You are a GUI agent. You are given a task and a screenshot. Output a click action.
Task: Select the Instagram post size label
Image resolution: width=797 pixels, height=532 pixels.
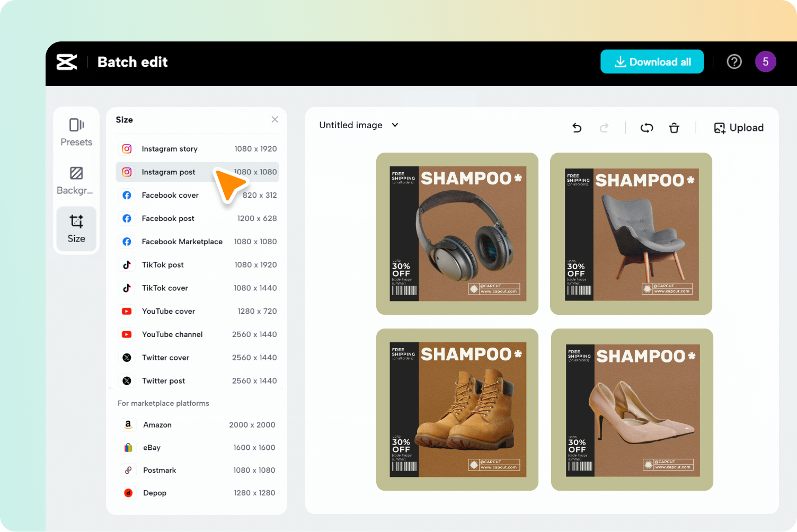(x=169, y=172)
